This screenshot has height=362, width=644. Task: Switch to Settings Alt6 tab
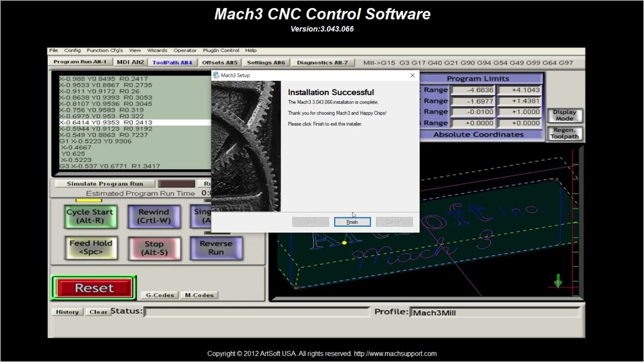coord(266,62)
